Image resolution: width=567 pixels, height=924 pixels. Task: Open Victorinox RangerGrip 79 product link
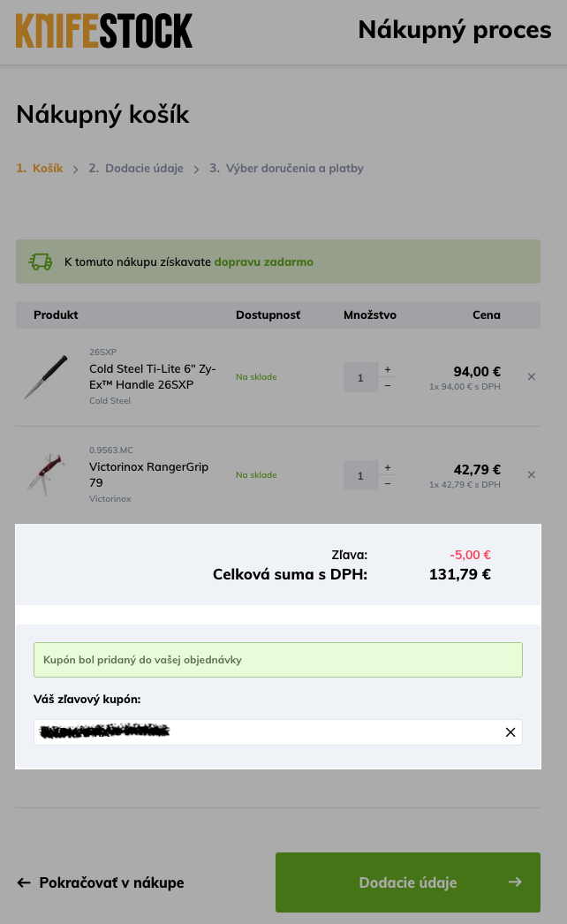click(148, 474)
